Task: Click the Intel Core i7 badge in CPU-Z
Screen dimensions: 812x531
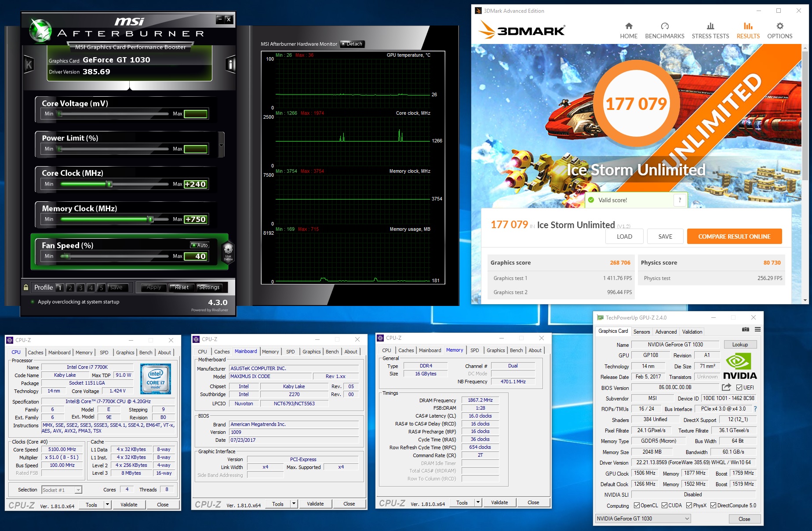Action: click(156, 378)
